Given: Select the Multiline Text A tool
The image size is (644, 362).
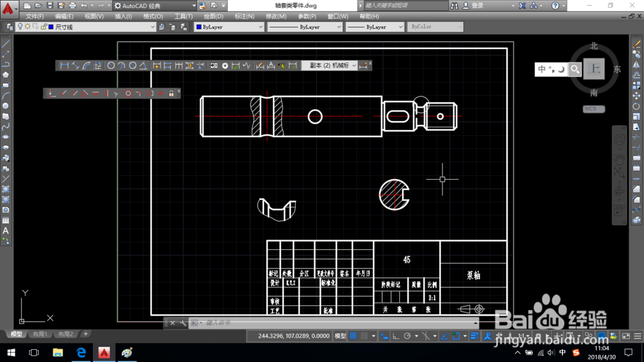Looking at the screenshot, I should click(6, 231).
